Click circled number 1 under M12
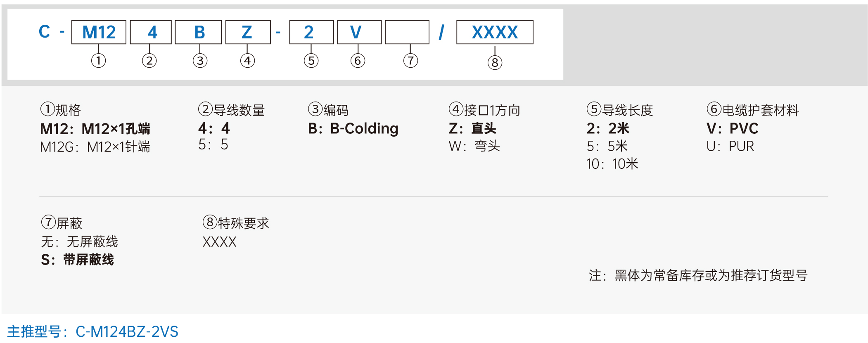 [x=98, y=61]
